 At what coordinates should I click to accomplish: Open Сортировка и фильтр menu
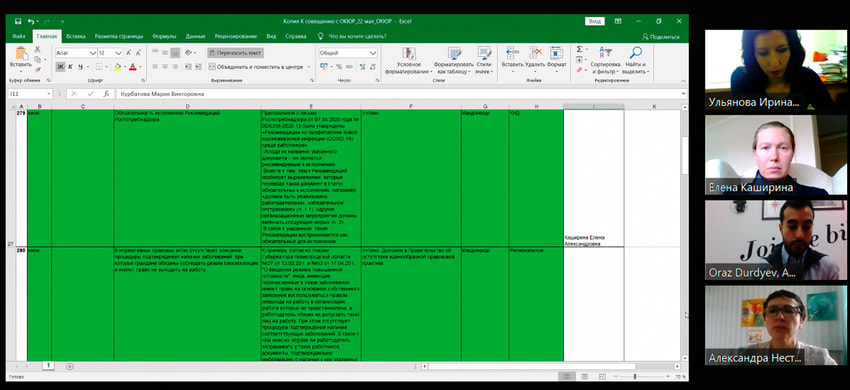click(x=605, y=60)
